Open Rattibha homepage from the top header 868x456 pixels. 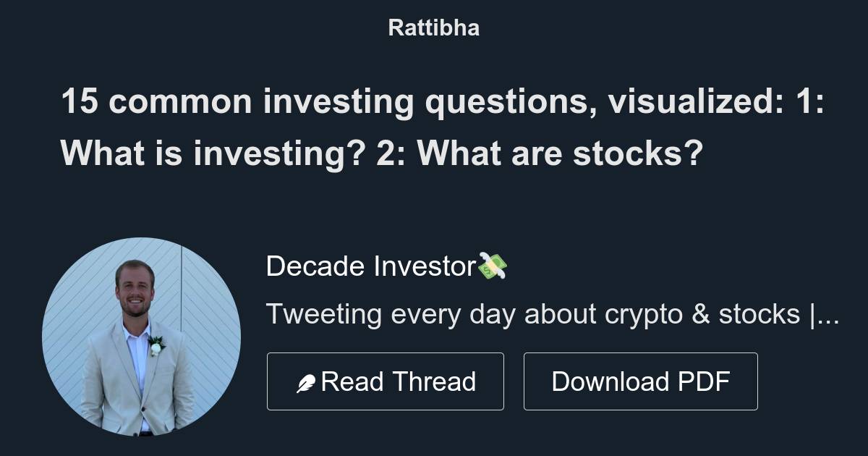(433, 28)
